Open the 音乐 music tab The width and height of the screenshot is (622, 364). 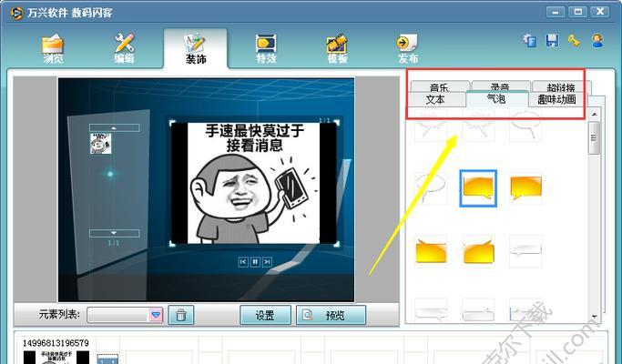coord(440,86)
